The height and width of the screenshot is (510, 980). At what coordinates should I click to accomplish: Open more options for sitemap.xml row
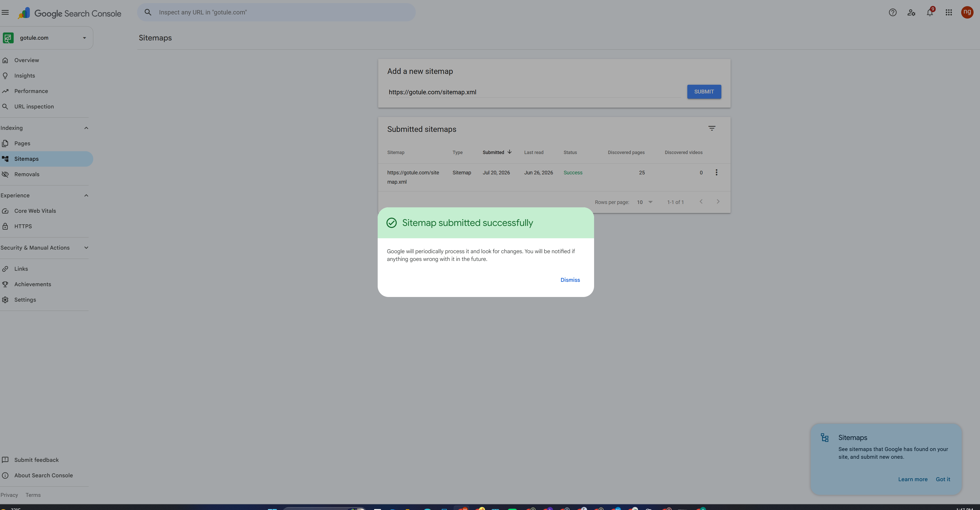click(x=716, y=173)
